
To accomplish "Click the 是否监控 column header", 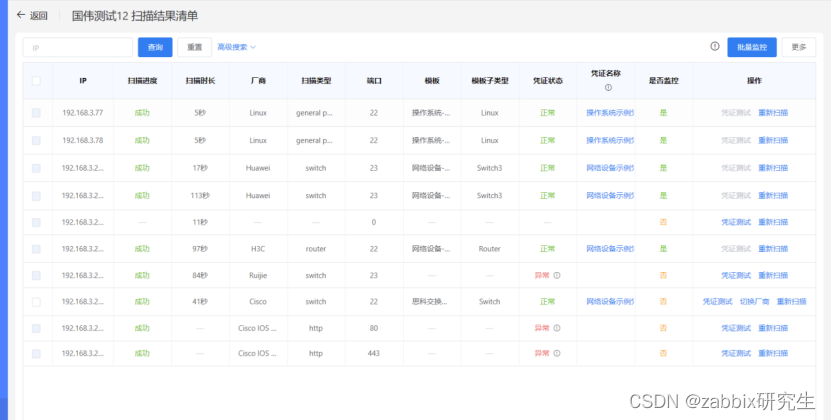I will (664, 81).
